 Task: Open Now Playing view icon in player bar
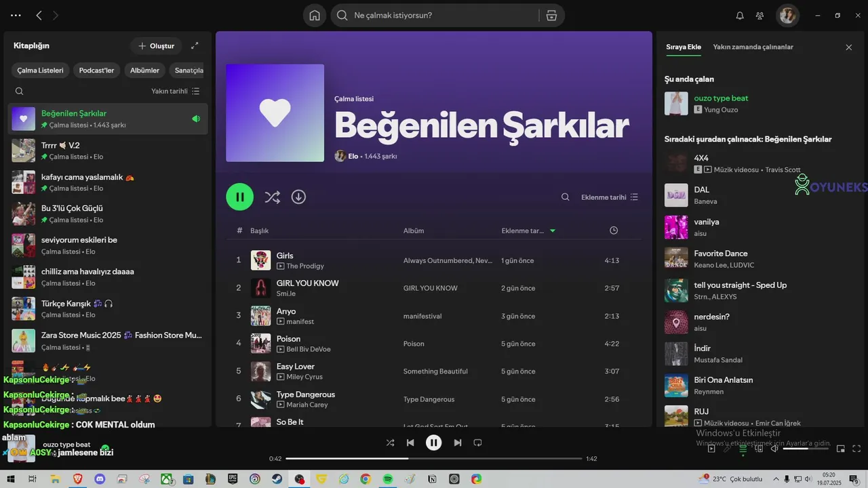(x=711, y=448)
